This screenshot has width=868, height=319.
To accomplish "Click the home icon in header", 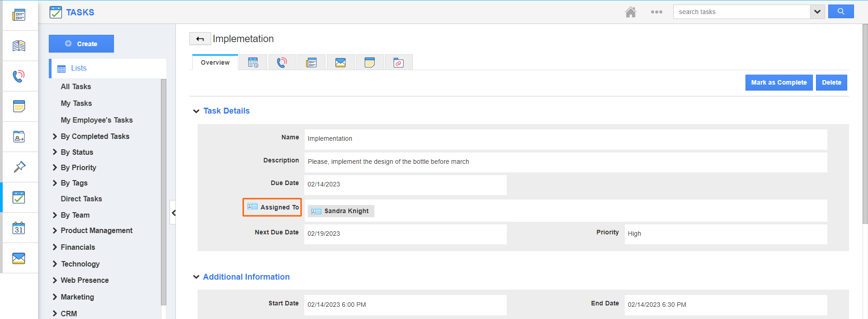I will (x=630, y=12).
